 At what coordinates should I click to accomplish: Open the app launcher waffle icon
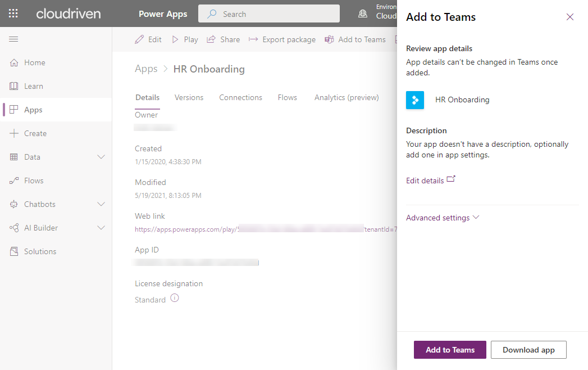click(x=13, y=13)
